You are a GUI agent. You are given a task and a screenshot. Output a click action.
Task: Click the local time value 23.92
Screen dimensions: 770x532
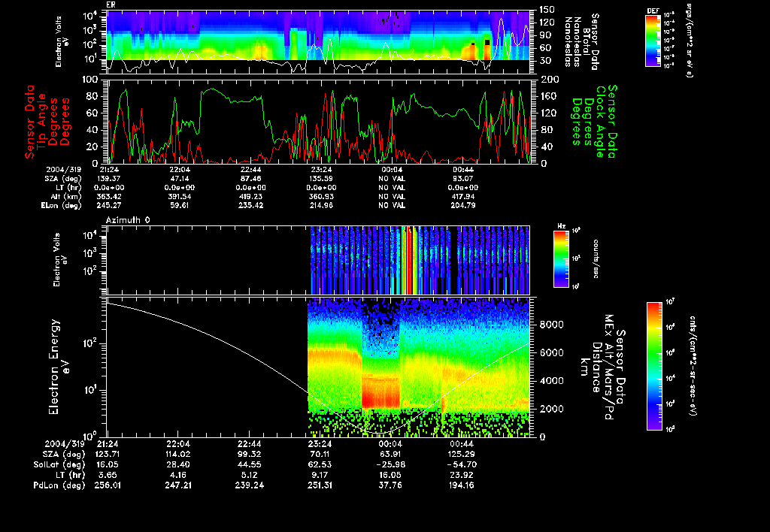(x=461, y=475)
